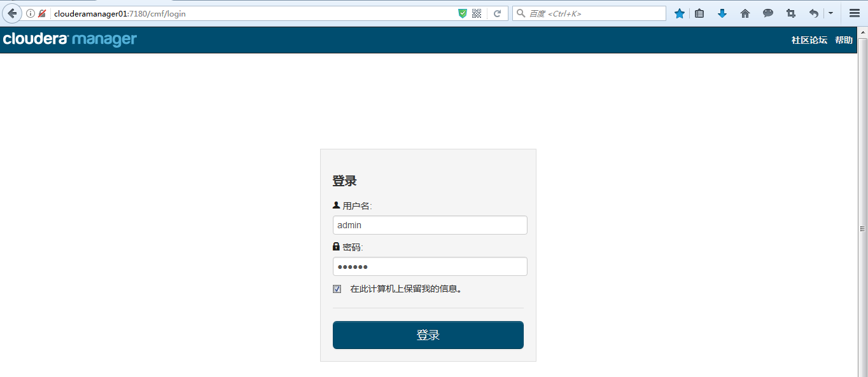
Task: Click the blocked plugin icon in address bar
Action: click(42, 13)
